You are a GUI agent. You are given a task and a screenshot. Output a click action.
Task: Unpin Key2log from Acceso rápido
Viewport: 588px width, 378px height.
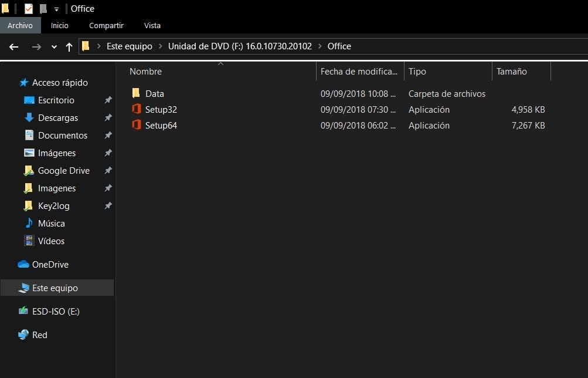click(x=108, y=205)
